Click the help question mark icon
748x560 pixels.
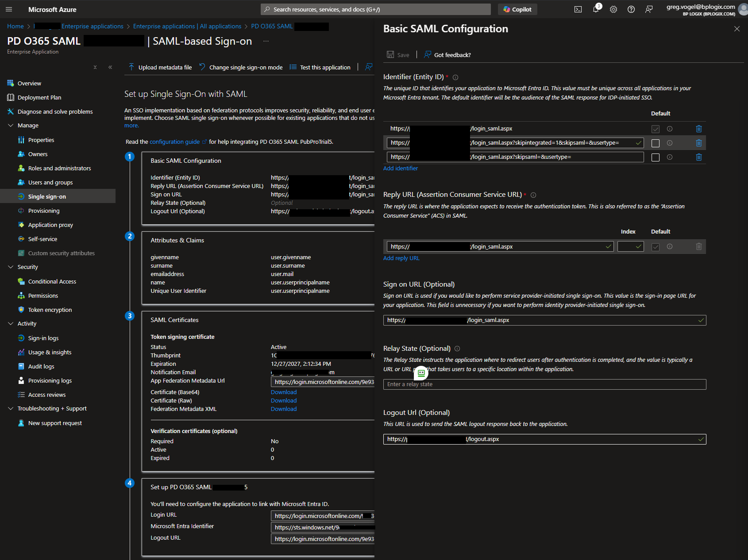point(631,9)
